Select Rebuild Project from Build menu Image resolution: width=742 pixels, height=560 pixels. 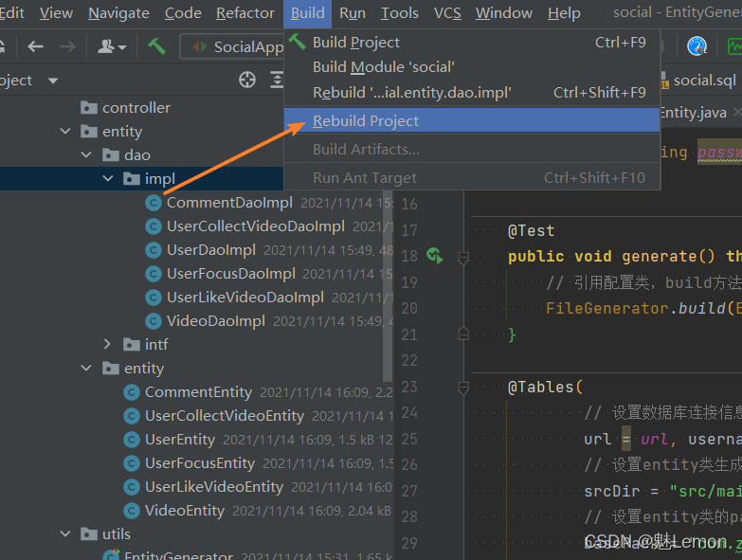click(x=366, y=120)
